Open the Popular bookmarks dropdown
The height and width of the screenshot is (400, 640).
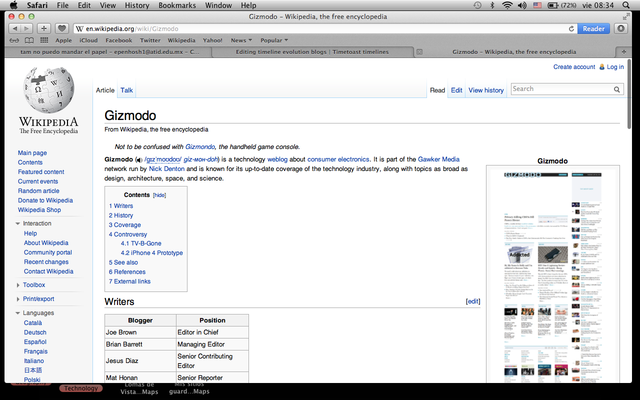tap(274, 40)
